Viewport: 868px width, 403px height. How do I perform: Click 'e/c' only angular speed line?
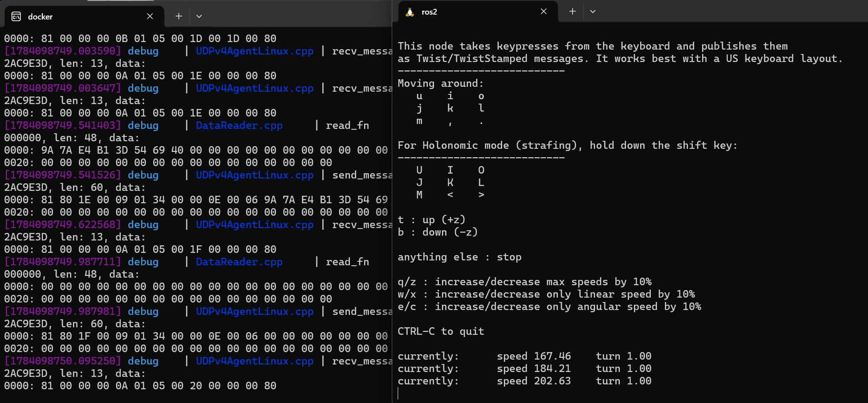[x=549, y=306]
